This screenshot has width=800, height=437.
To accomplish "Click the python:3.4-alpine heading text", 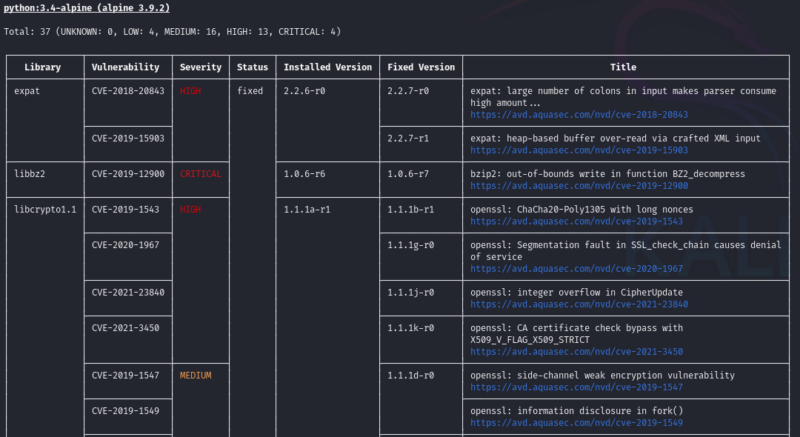I will (79, 7).
